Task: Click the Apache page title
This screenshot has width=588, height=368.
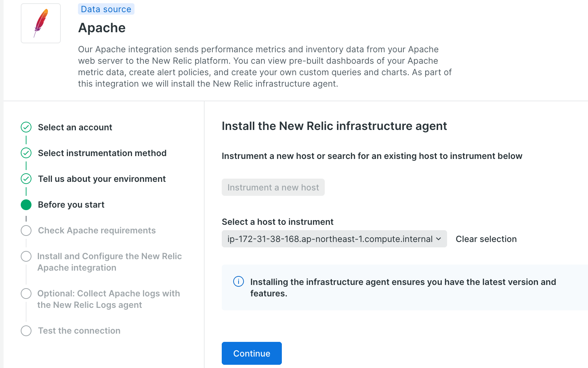Action: 102,28
